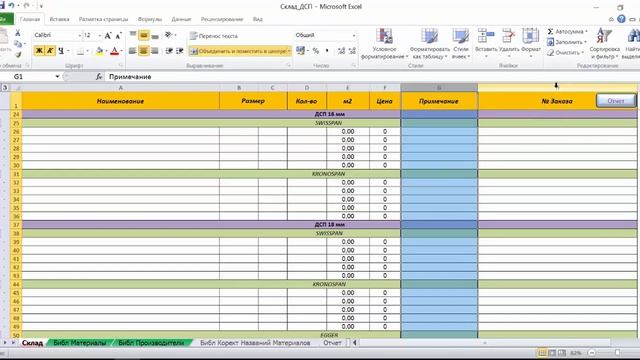Decrease font size with small A icon
The image size is (640, 360).
pyautogui.click(x=118, y=36)
